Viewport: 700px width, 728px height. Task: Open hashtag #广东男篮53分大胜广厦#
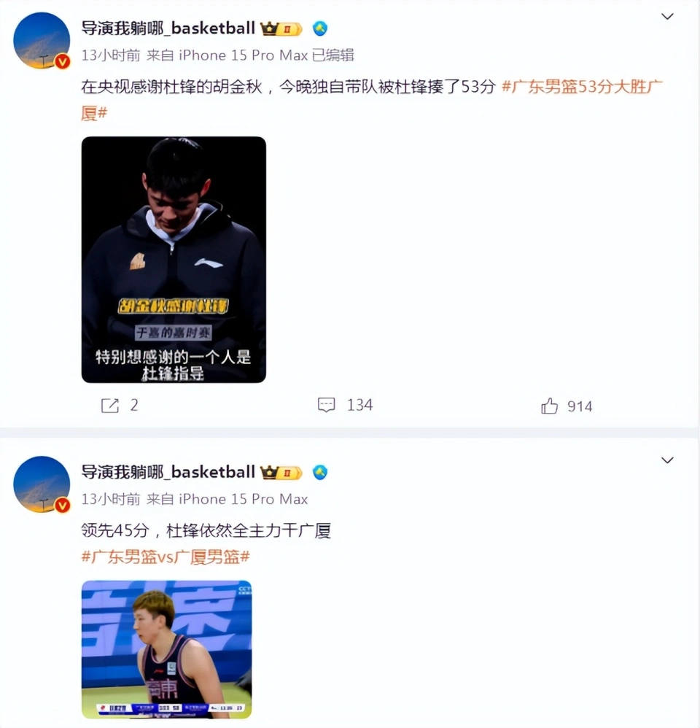pos(372,99)
